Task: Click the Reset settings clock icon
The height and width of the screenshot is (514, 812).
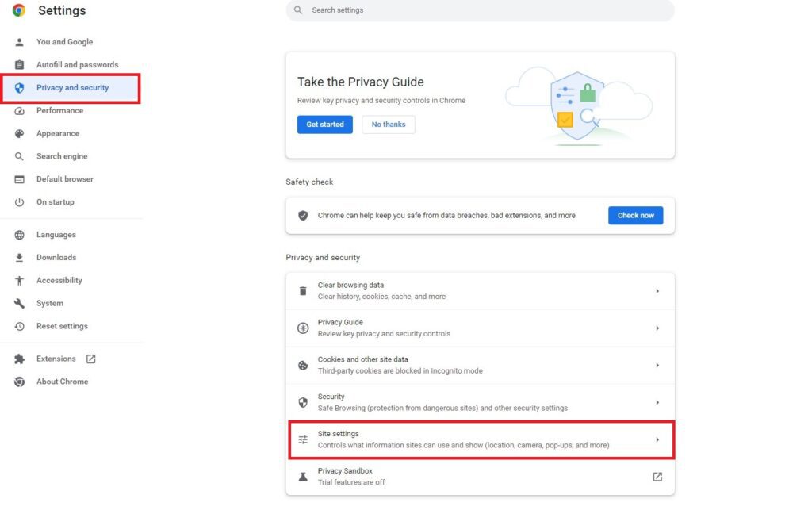Action: click(19, 326)
